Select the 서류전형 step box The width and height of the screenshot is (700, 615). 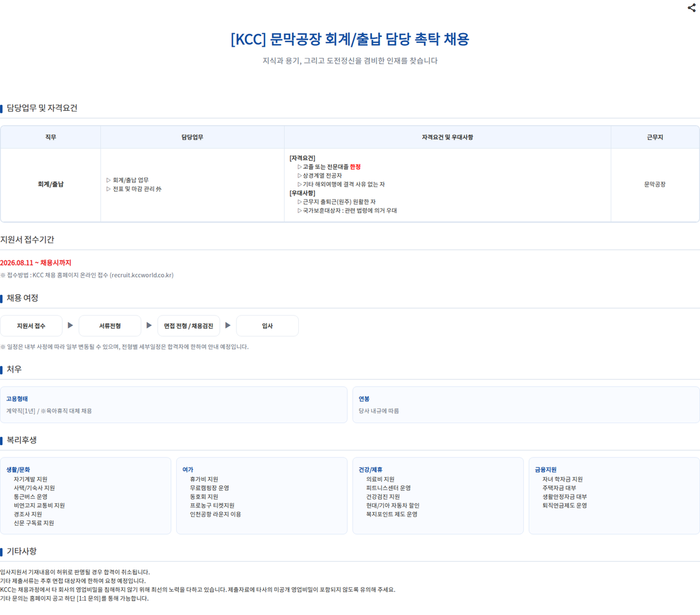click(x=110, y=326)
